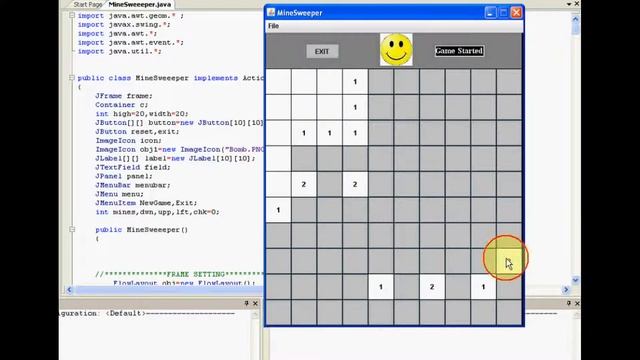Click the 'ImageIcon icon;' code line

tap(129, 140)
